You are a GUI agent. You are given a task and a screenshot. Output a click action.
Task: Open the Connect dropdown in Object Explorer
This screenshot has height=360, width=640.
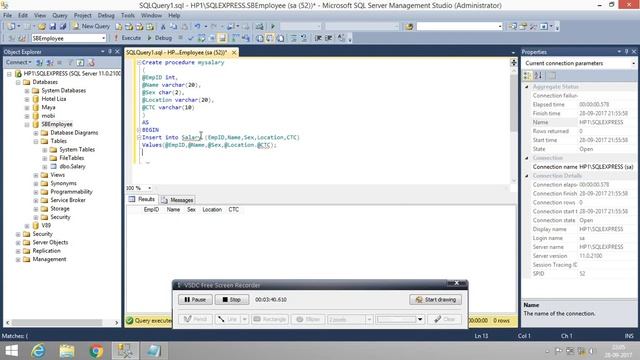pyautogui.click(x=19, y=62)
